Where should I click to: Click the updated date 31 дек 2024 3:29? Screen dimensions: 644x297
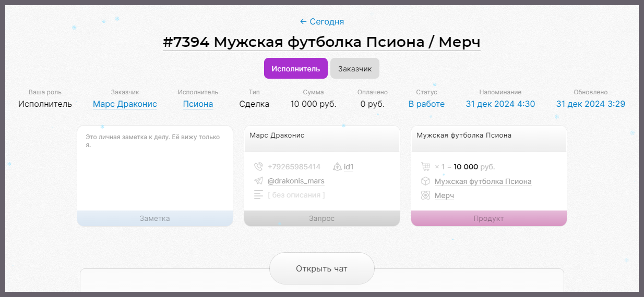click(590, 104)
